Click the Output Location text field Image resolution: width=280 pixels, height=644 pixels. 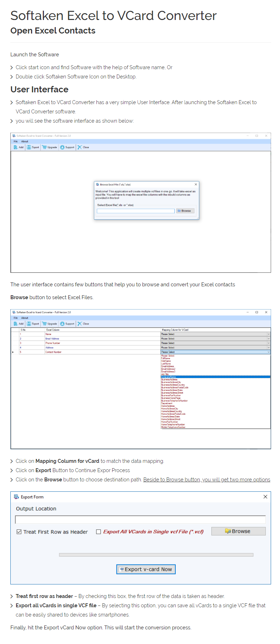click(x=140, y=520)
